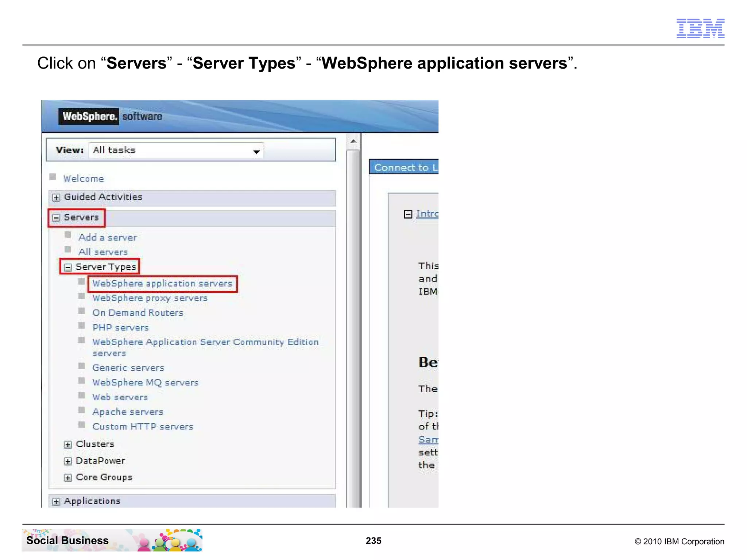Expand the Core Groups node
This screenshot has height=560, width=747.
(67, 478)
